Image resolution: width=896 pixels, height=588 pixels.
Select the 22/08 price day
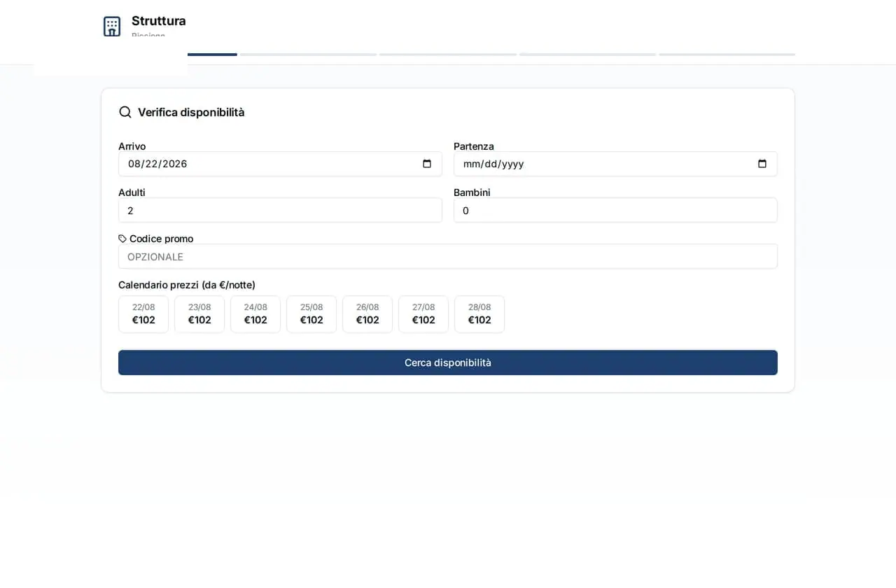pos(143,314)
